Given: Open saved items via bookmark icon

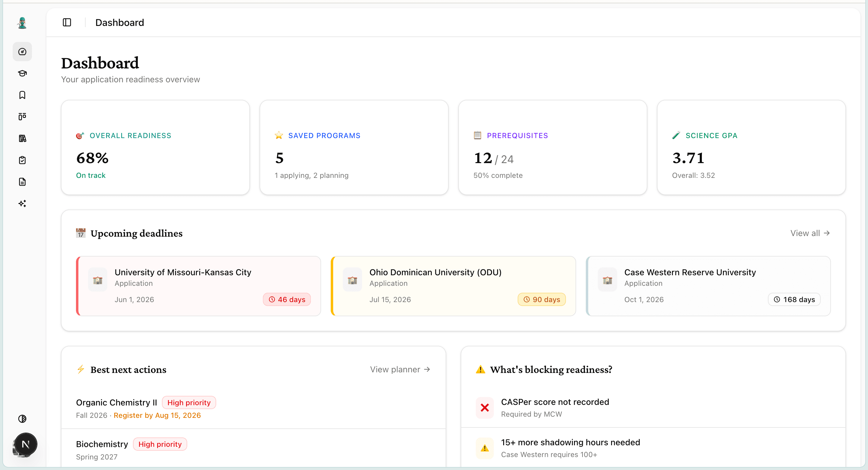Looking at the screenshot, I should [22, 95].
